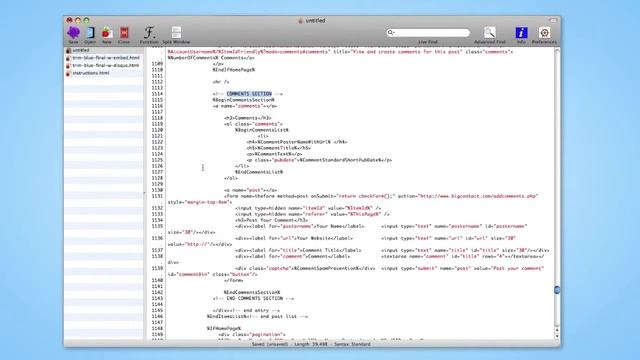The height and width of the screenshot is (360, 640).
Task: Click the editor scrollbar up arrow
Action: click(557, 330)
